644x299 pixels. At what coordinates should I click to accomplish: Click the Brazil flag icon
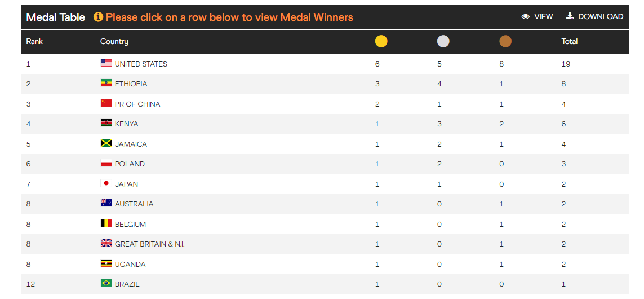(x=106, y=284)
